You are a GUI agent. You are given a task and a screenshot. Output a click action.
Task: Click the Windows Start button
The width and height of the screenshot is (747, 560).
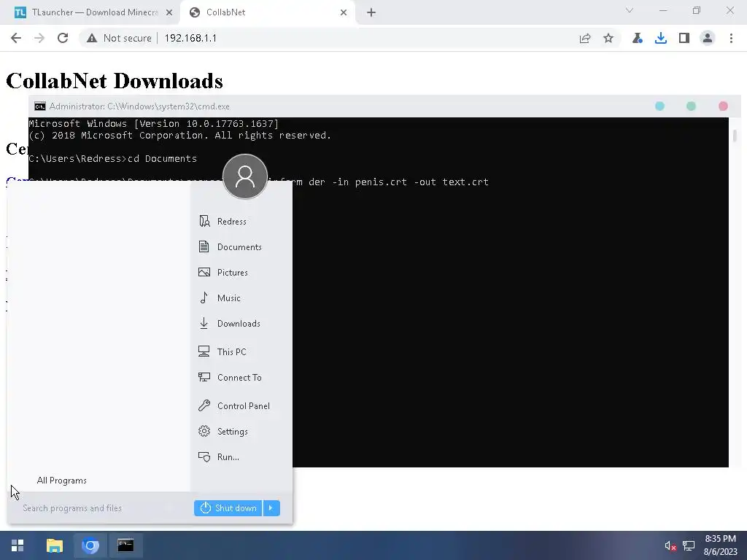(18, 545)
